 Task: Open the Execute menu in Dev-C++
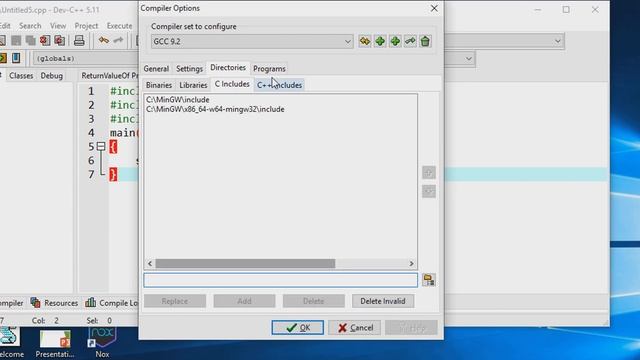point(119,26)
